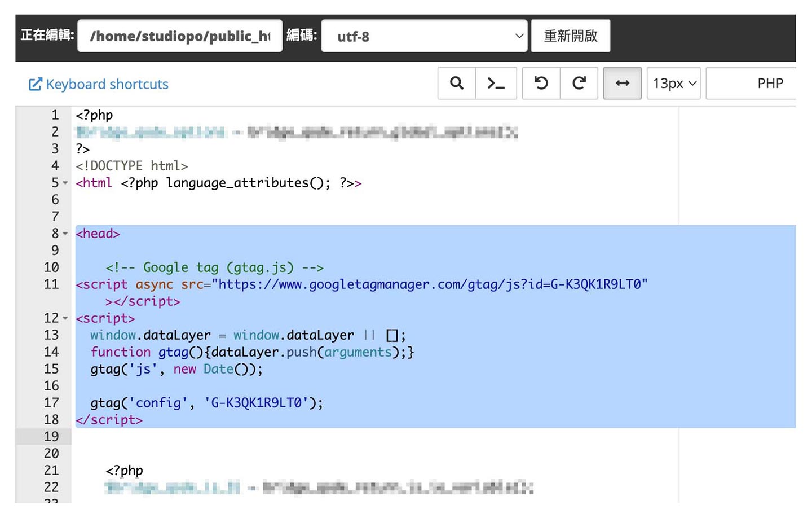
Task: Click the 重新開啟 reopen button
Action: 570,37
